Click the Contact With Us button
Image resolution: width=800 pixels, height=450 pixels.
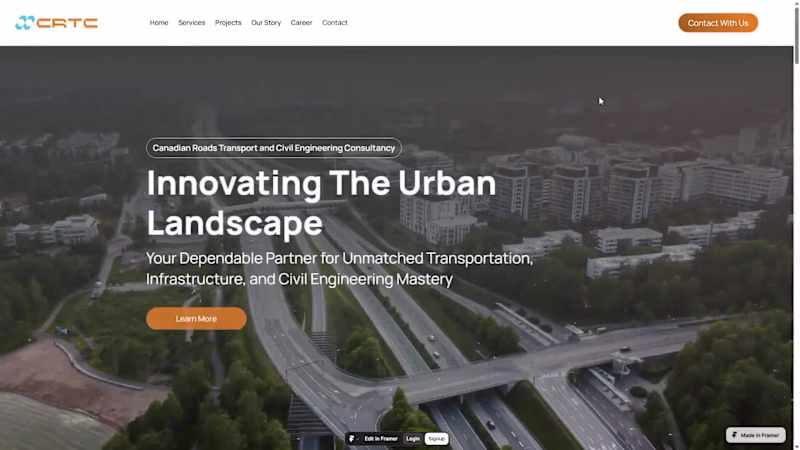(x=718, y=23)
